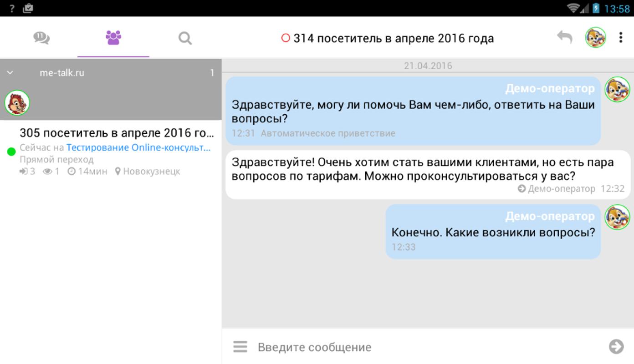This screenshot has width=634, height=364.
Task: Collapse the me-talk.ru site group
Action: pyautogui.click(x=10, y=73)
